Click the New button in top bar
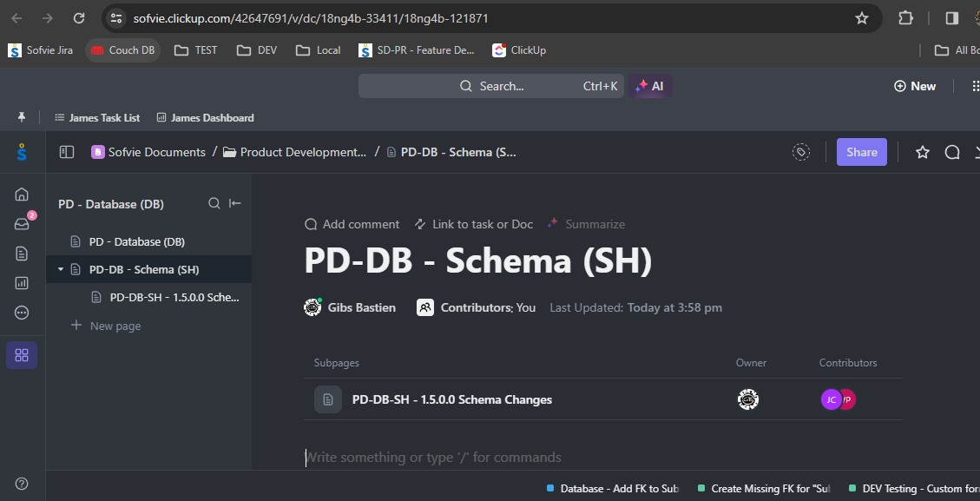The width and height of the screenshot is (980, 501). coord(915,86)
